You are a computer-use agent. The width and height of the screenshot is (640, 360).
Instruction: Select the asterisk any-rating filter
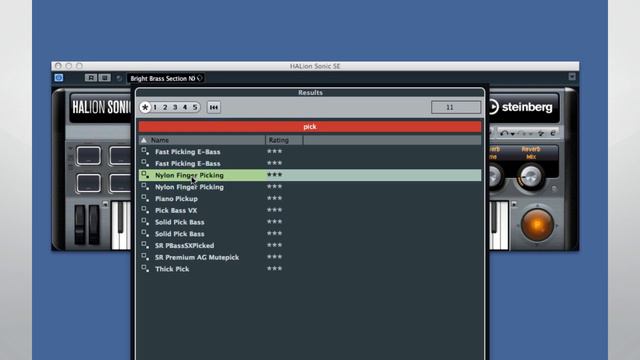[145, 107]
